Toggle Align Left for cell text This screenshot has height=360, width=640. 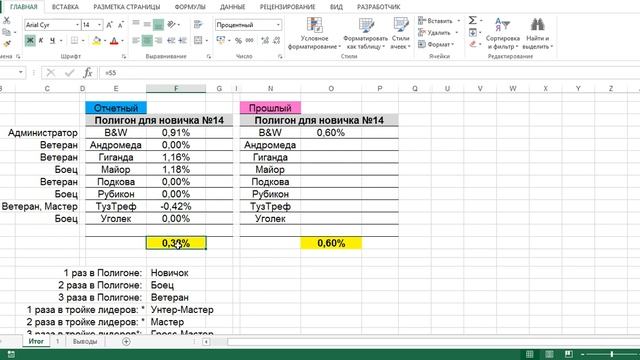coord(136,40)
